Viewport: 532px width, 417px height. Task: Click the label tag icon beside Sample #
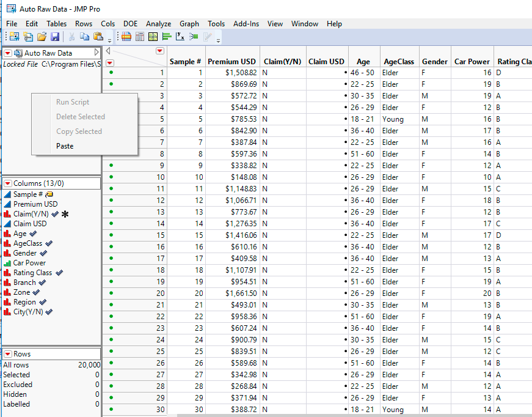coord(49,194)
